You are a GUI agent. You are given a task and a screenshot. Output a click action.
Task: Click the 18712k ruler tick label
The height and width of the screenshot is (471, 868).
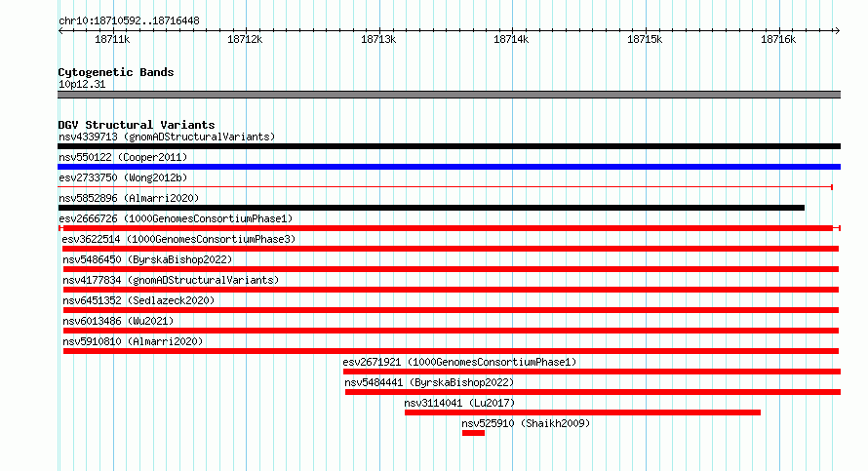point(245,39)
